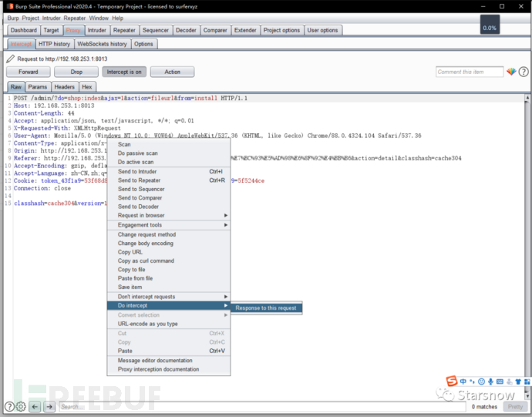Select Change request method
Viewport: 532px width, 417px height.
pos(169,234)
